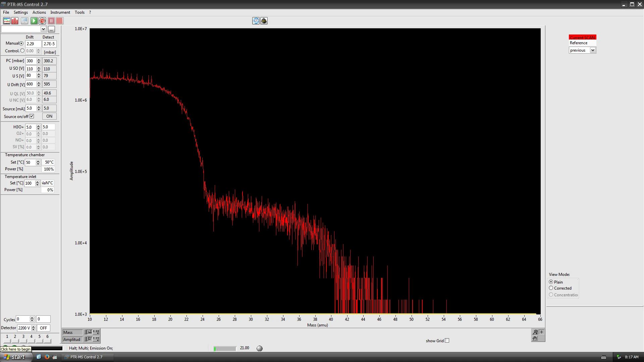The height and width of the screenshot is (362, 644).
Task: Select PTR-MS Control 2.7 taskbar button
Action: tap(87, 357)
